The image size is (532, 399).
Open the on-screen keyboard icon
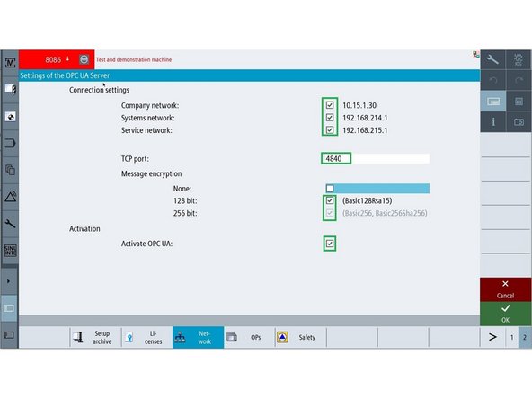click(492, 102)
